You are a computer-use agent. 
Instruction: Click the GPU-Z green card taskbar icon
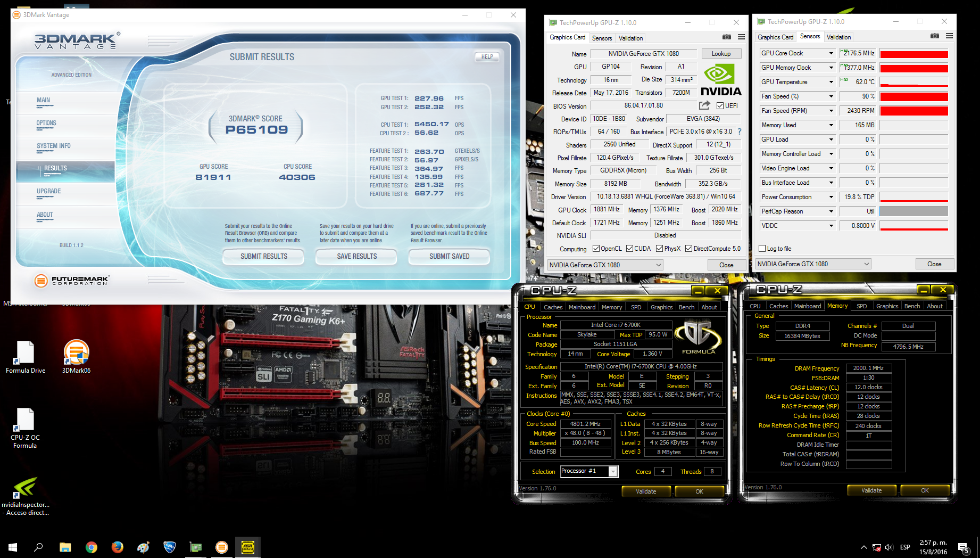point(196,547)
